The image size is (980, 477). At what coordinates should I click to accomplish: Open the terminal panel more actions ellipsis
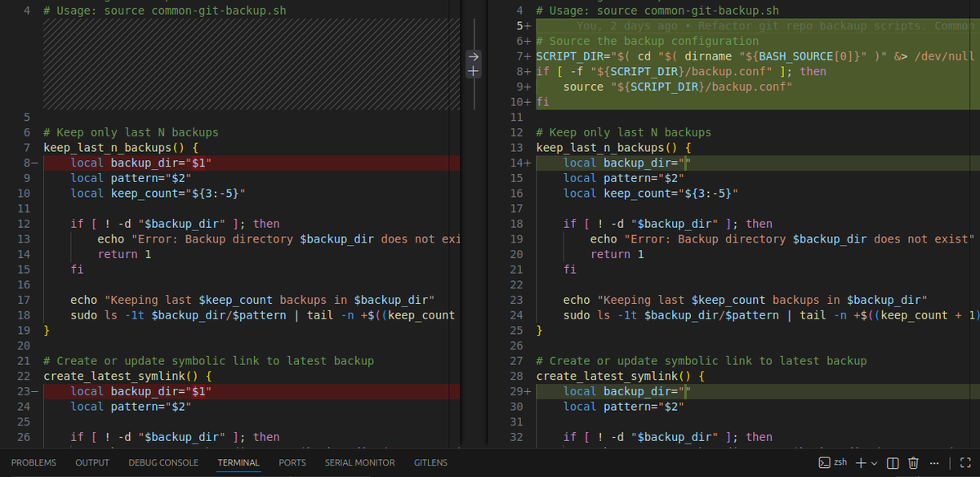[x=934, y=463]
